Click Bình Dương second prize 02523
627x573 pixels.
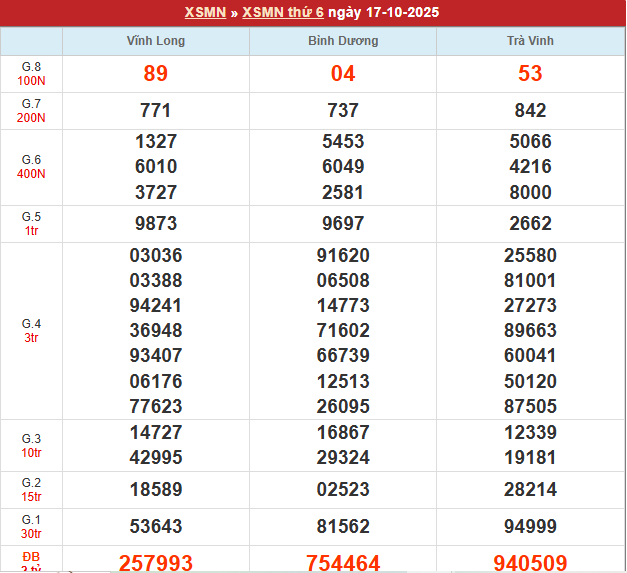[x=343, y=490]
